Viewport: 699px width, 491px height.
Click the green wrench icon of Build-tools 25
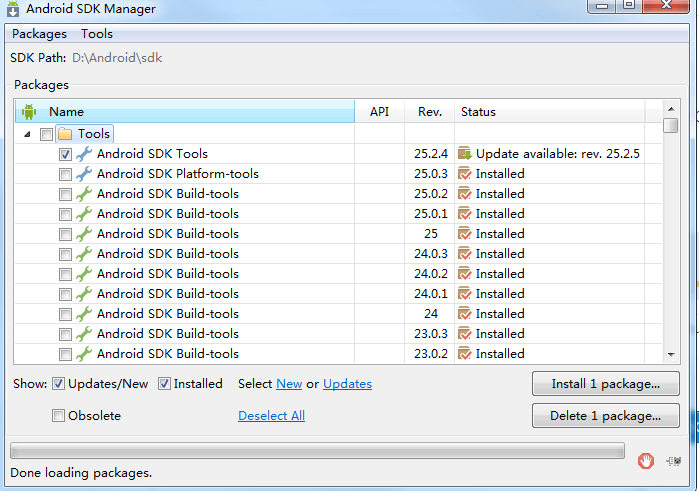[x=84, y=234]
